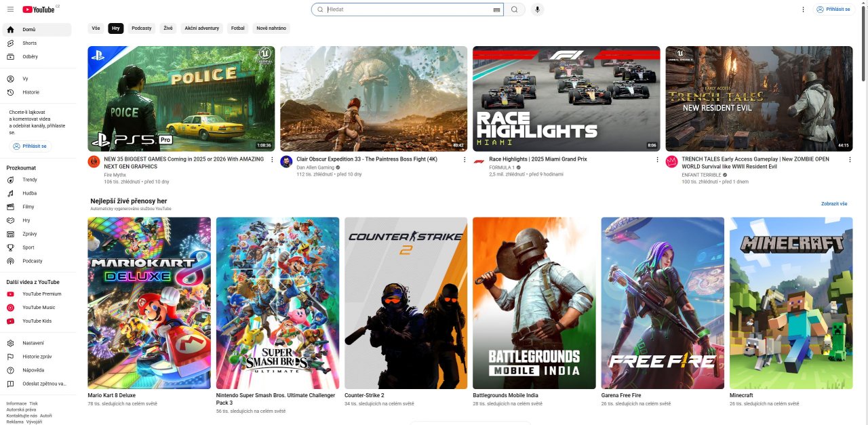This screenshot has height=425, width=868.
Task: Open options for NEW 35 BIGGEST GAMES video
Action: tap(272, 160)
